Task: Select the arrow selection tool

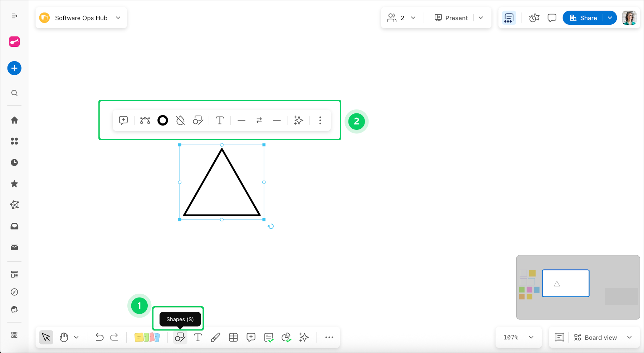Action: [46, 337]
